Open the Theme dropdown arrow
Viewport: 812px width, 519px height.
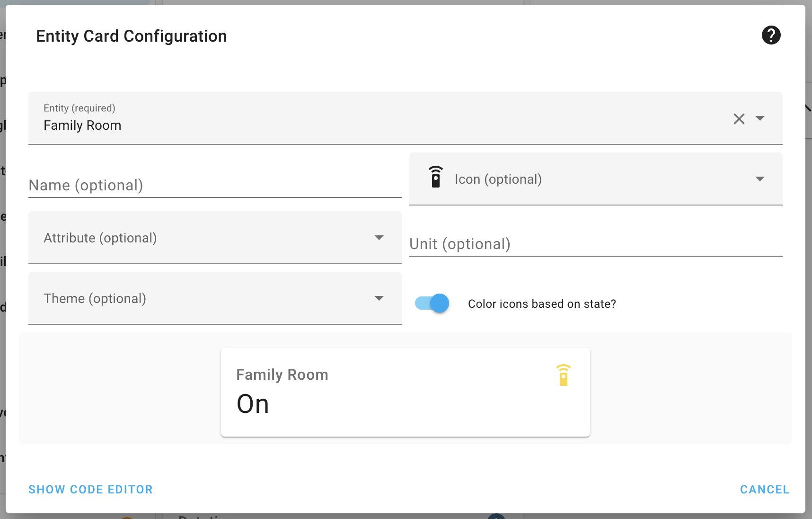[379, 298]
